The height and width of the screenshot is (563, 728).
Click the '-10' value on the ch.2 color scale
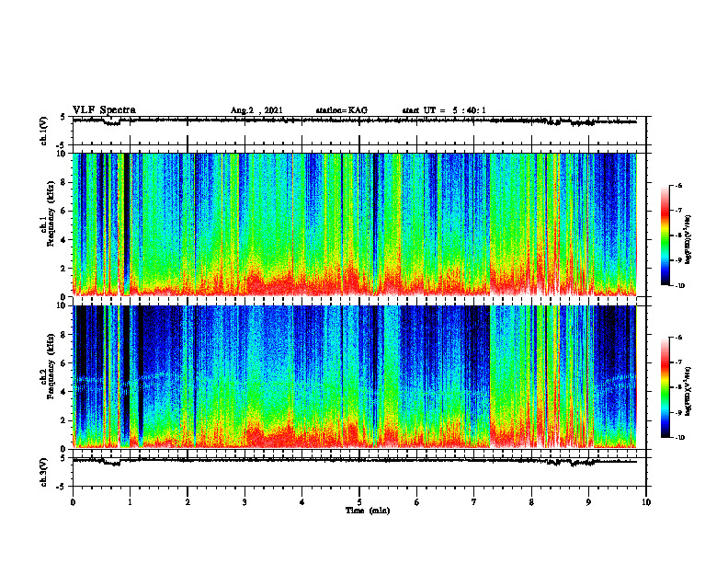pos(680,438)
